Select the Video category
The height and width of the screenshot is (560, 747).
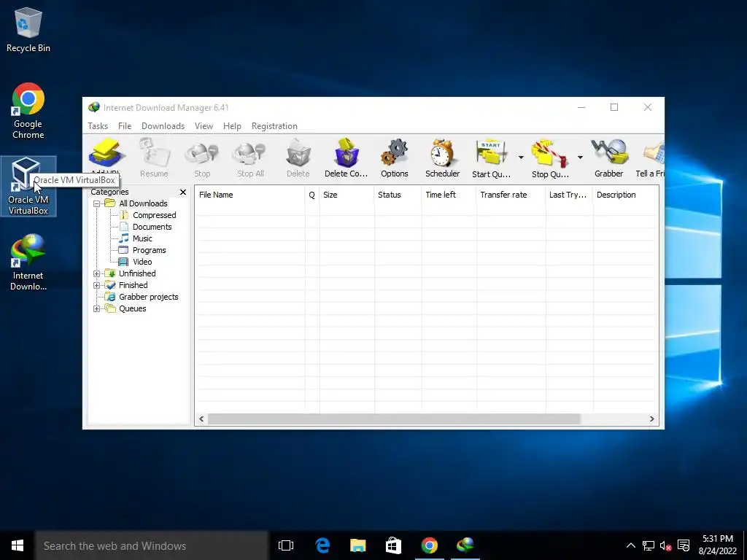142,262
